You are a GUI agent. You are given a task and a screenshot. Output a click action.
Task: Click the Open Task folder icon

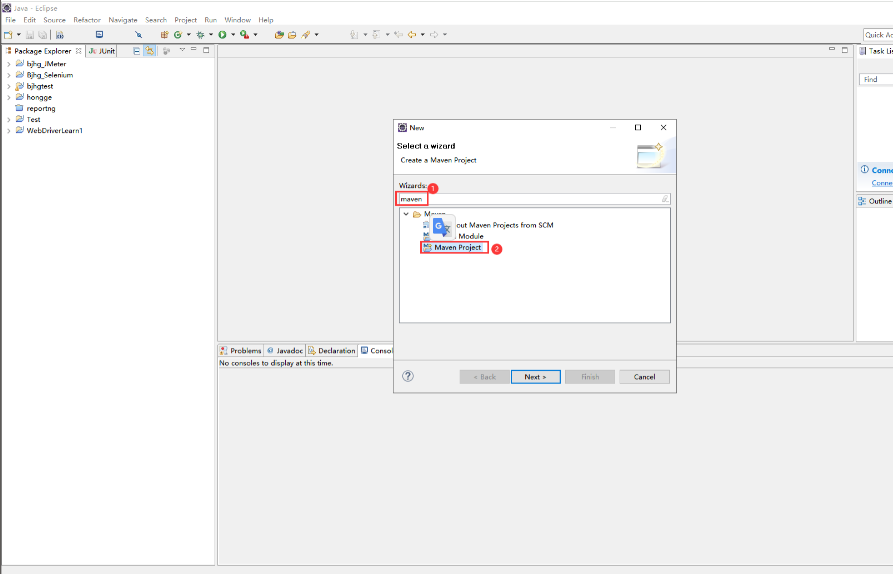tap(292, 35)
